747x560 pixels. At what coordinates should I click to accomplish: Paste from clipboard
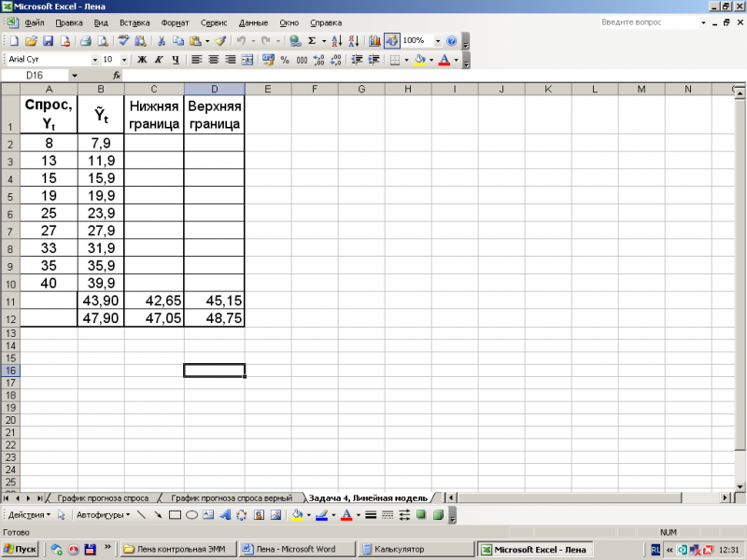click(195, 41)
